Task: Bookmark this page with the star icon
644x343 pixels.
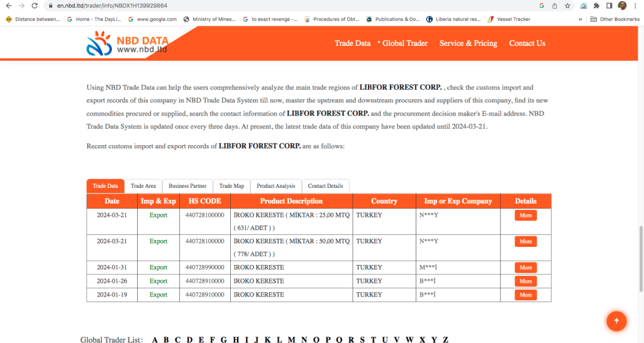Action: tap(567, 6)
